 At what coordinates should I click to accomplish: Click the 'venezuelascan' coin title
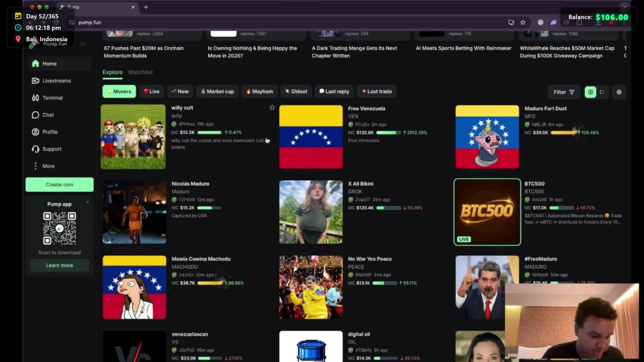click(x=190, y=334)
